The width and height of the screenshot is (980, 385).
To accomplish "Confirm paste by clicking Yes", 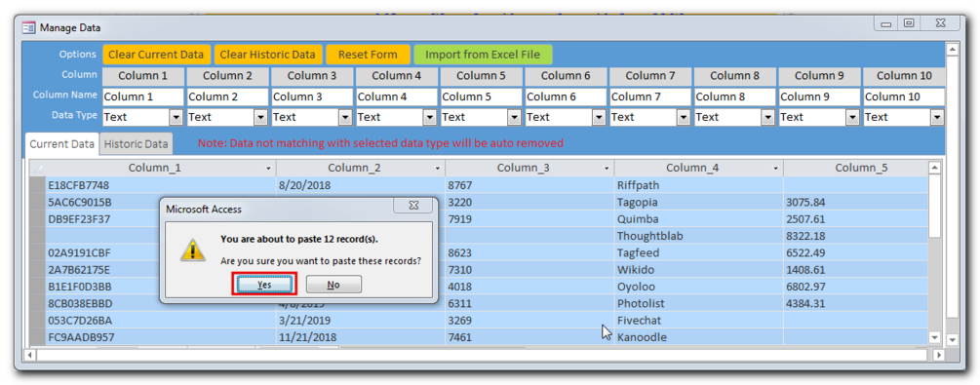I will click(264, 285).
